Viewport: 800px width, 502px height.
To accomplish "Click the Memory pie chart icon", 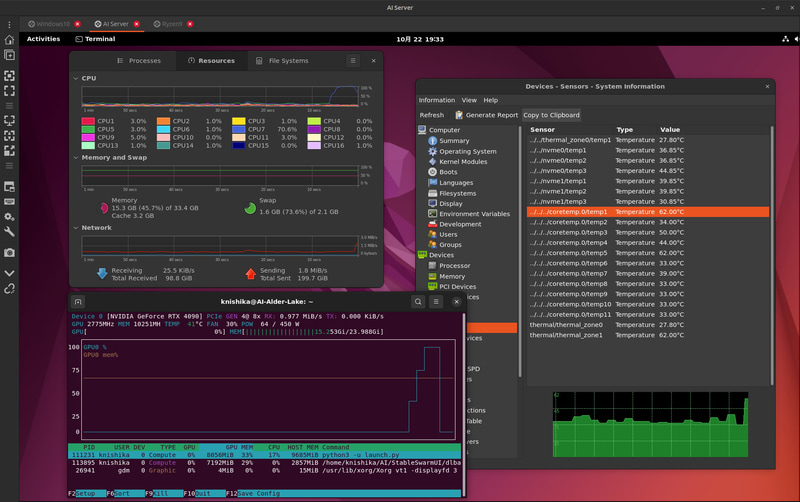I will tap(104, 208).
